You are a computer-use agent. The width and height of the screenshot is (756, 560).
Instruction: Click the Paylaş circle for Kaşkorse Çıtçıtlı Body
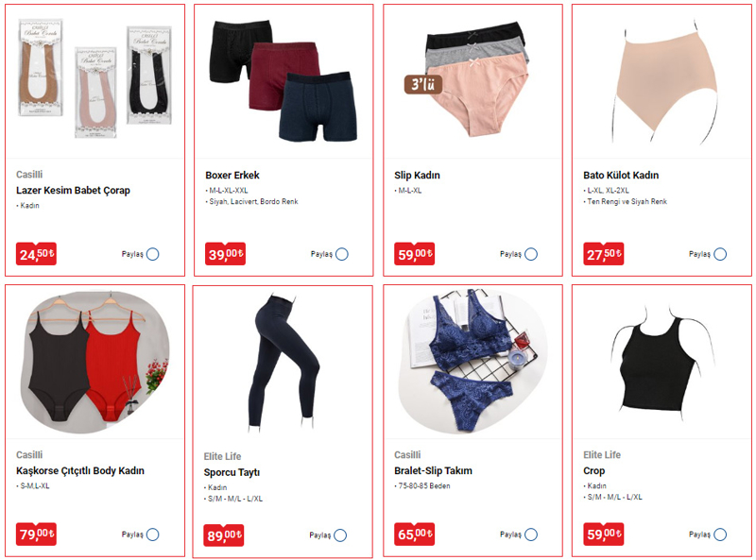point(153,535)
